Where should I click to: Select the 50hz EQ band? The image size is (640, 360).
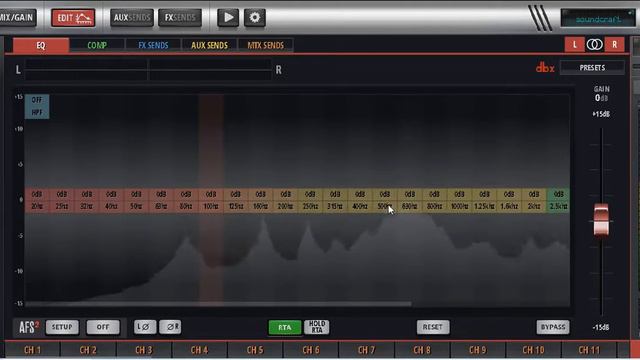coord(136,200)
